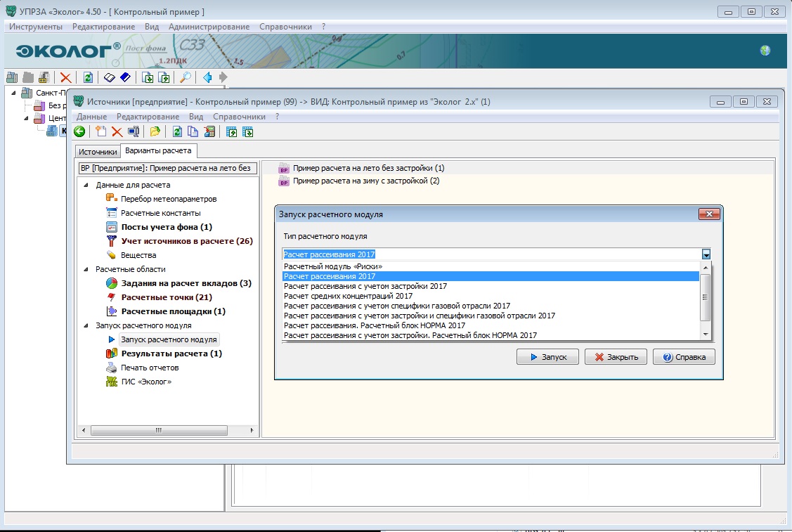This screenshot has height=532, width=792.
Task: Click the new document icon in Sources toolbar
Action: pyautogui.click(x=101, y=131)
